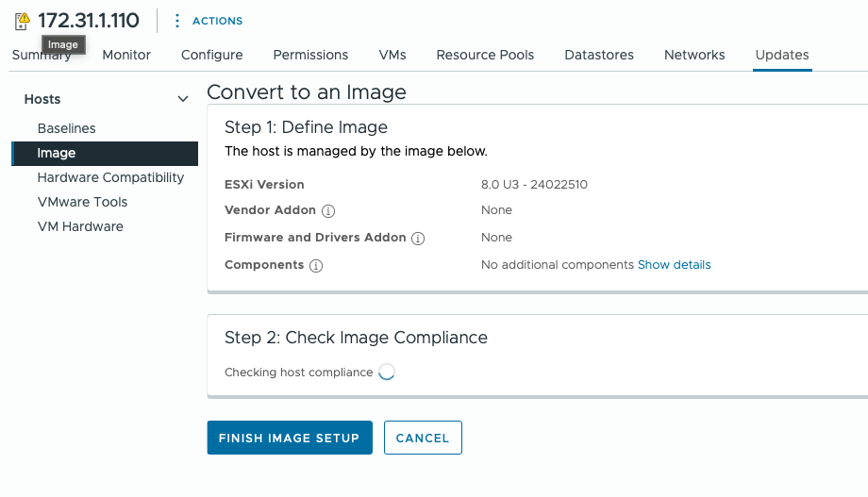Click the Vendor Addon label
The image size is (868, 497).
tap(270, 210)
